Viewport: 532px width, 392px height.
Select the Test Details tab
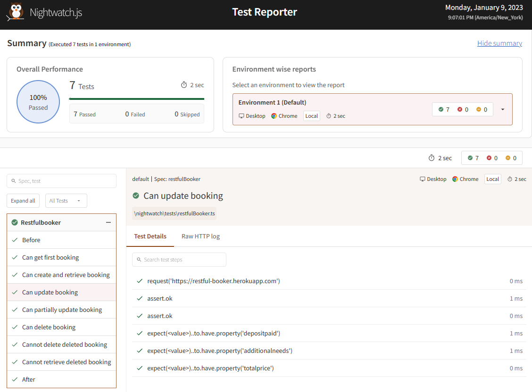[150, 236]
